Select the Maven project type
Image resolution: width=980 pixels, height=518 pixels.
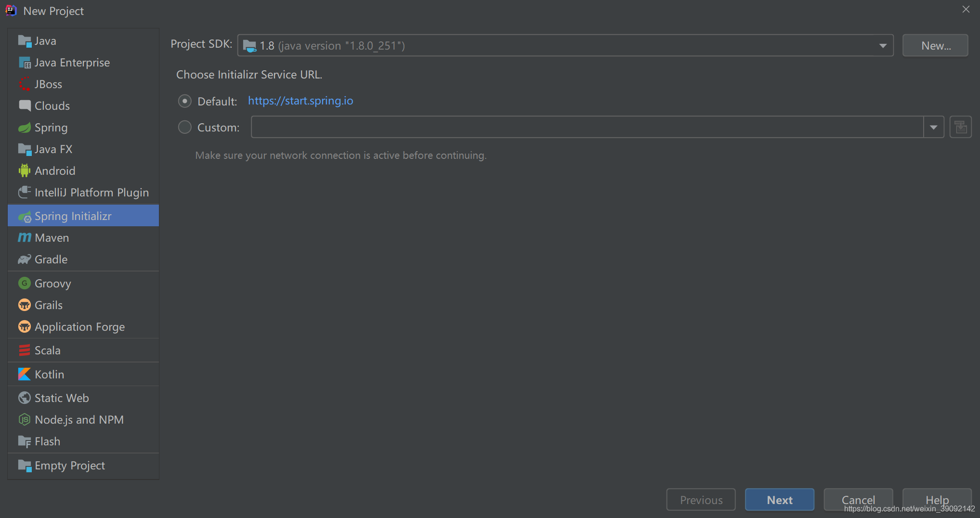pos(51,237)
